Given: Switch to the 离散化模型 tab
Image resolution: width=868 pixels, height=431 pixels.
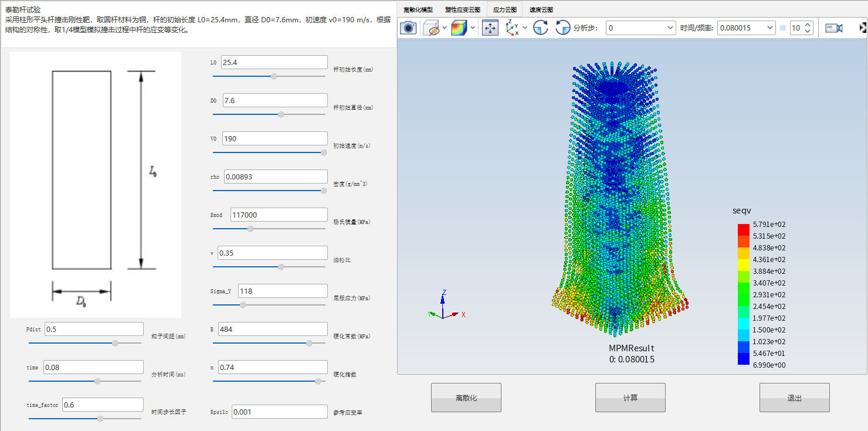Looking at the screenshot, I should [418, 10].
